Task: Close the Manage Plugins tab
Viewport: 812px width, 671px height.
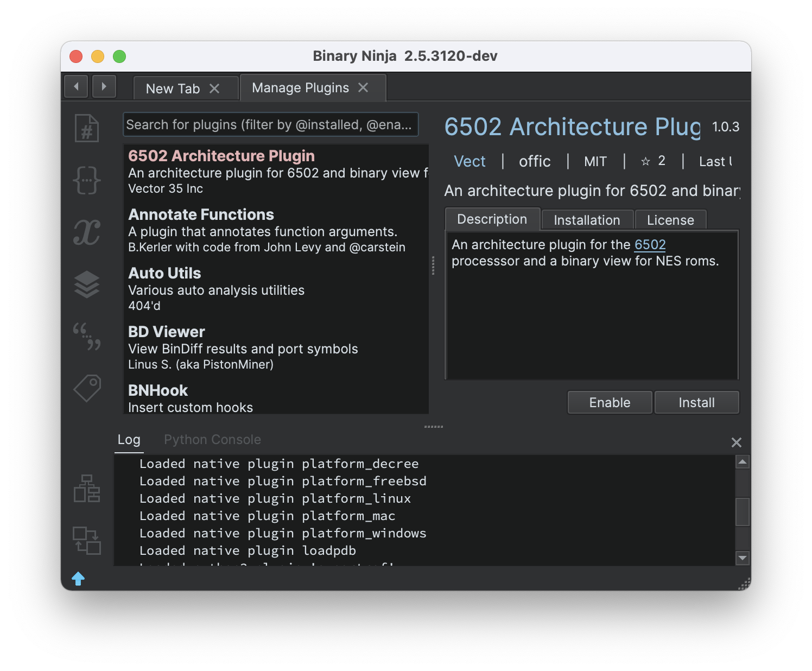Action: [363, 87]
